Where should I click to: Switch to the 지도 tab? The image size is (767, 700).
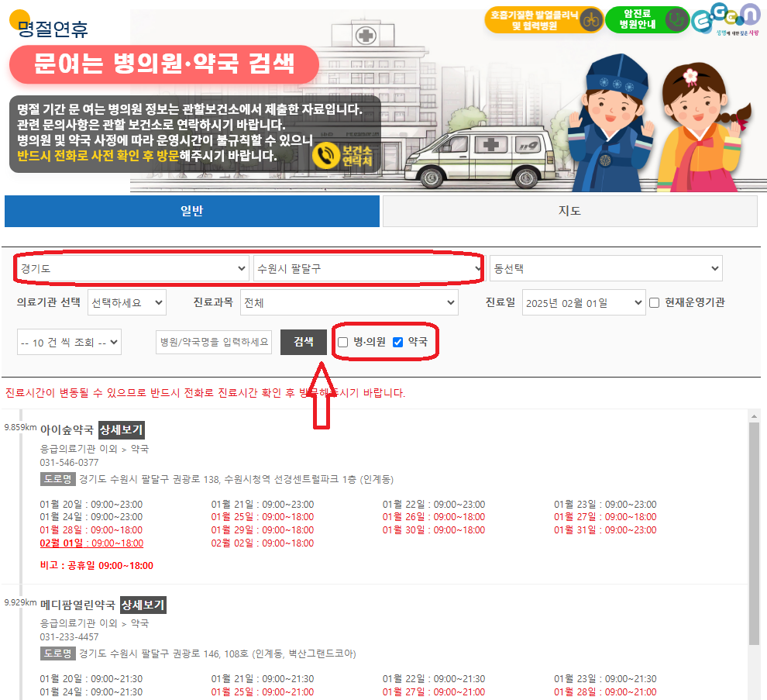coord(569,210)
